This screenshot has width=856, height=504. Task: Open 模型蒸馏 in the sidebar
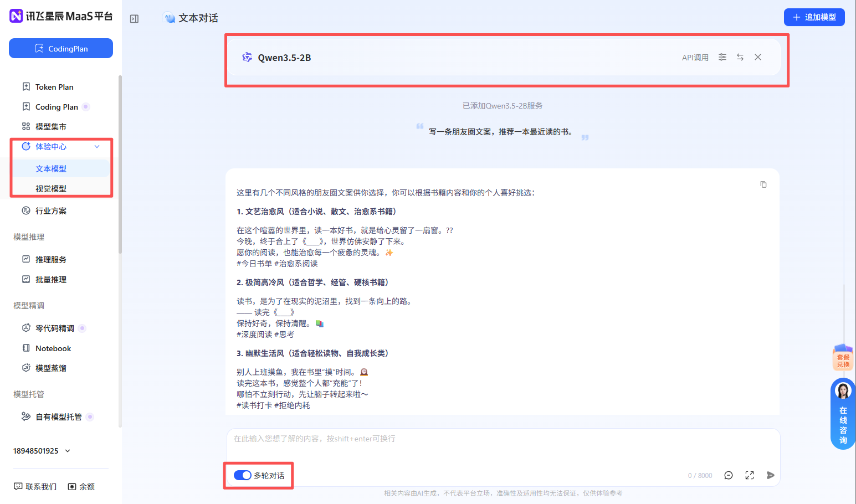pos(51,368)
